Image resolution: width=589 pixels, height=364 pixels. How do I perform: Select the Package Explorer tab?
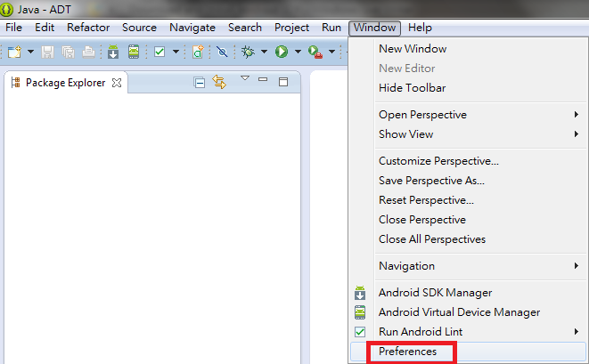(x=65, y=83)
